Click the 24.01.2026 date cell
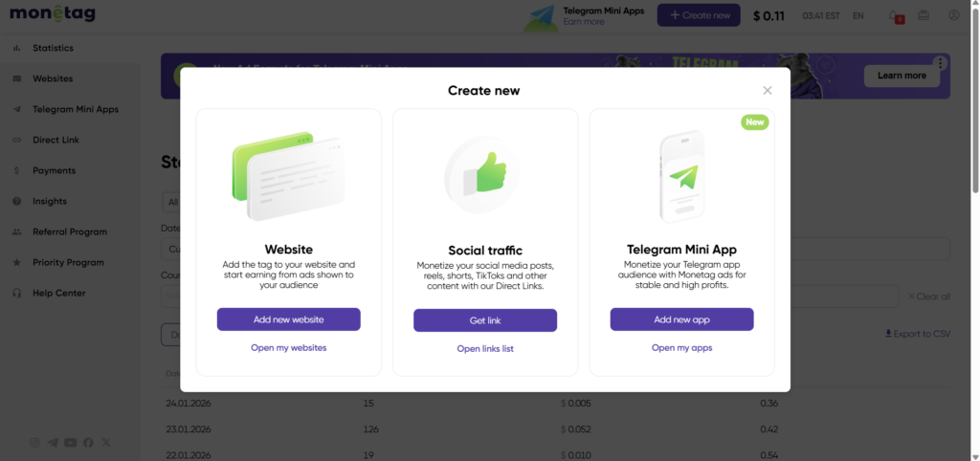 coord(189,404)
